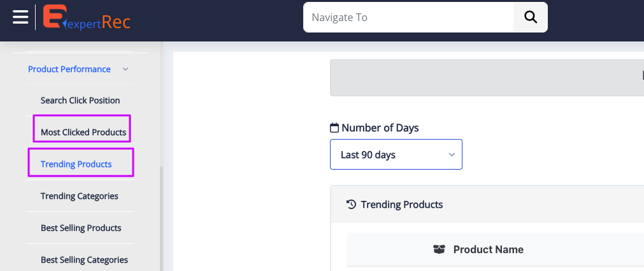644x271 pixels.
Task: Open the Last 90 days dropdown
Action: pyautogui.click(x=396, y=154)
